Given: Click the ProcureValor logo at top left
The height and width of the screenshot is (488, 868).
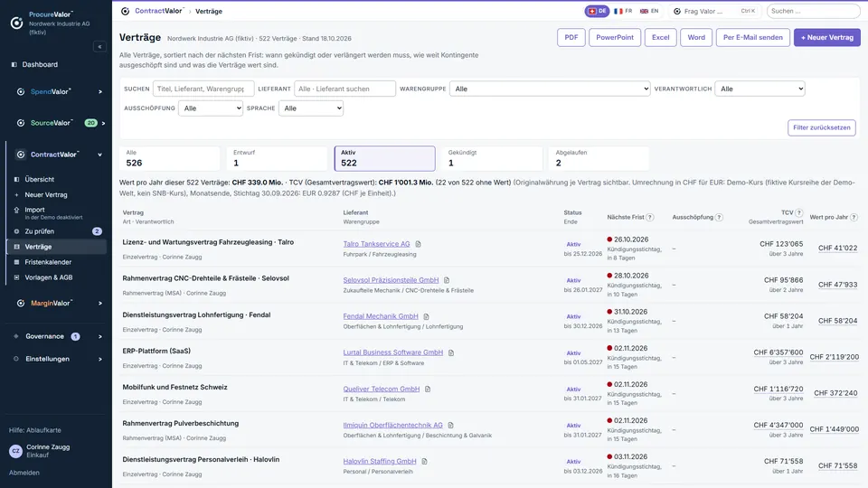Looking at the screenshot, I should [x=16, y=23].
